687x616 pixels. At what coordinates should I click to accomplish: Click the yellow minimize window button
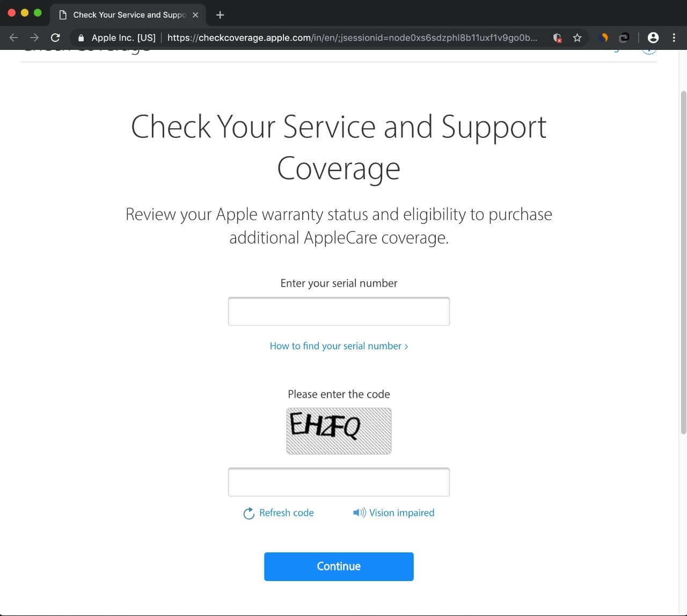coord(25,12)
